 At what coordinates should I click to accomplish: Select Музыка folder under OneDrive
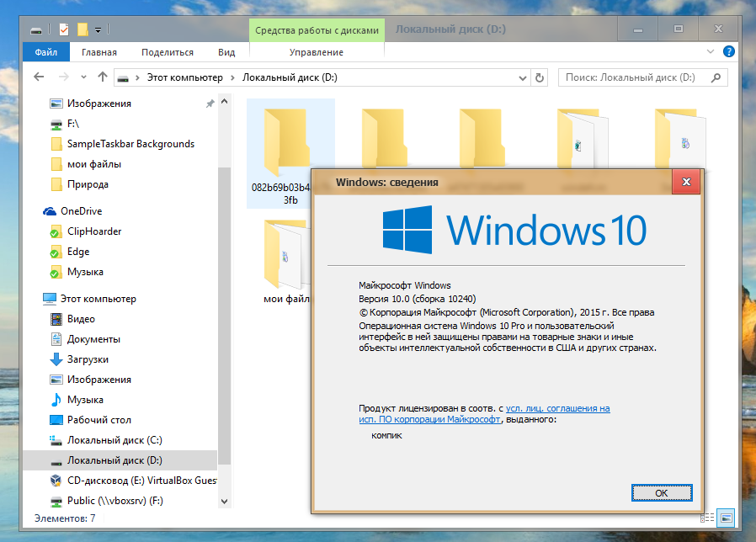click(x=85, y=272)
